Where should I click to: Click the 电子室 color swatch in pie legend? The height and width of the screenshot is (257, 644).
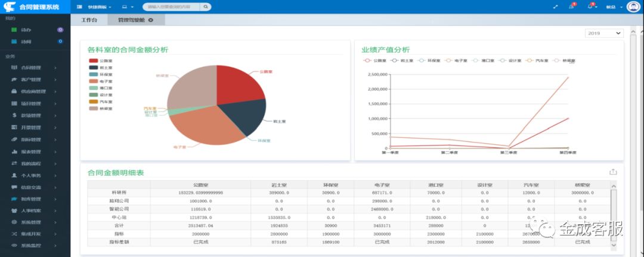click(x=93, y=81)
